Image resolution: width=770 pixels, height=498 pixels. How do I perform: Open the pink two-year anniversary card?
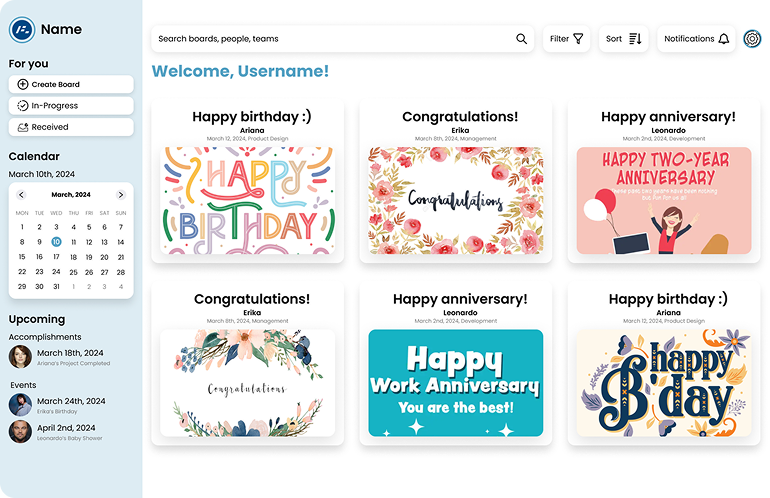tap(657, 201)
